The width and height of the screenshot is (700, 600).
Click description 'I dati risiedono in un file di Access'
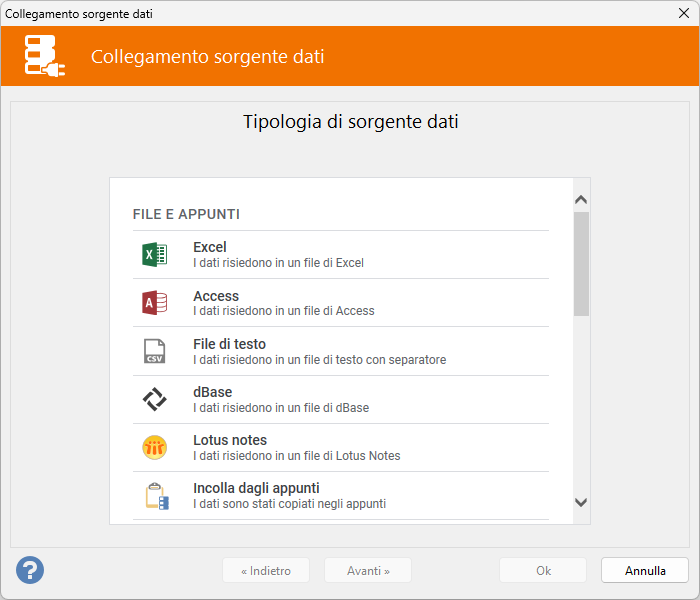coord(284,311)
